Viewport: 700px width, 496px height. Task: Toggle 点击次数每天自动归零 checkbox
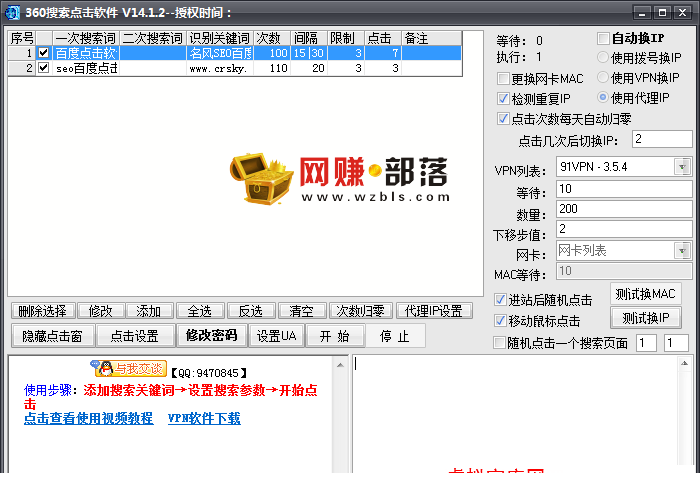point(503,119)
